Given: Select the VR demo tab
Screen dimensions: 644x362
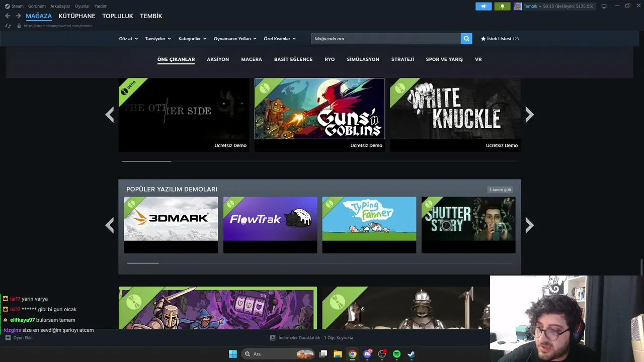Looking at the screenshot, I should 478,59.
